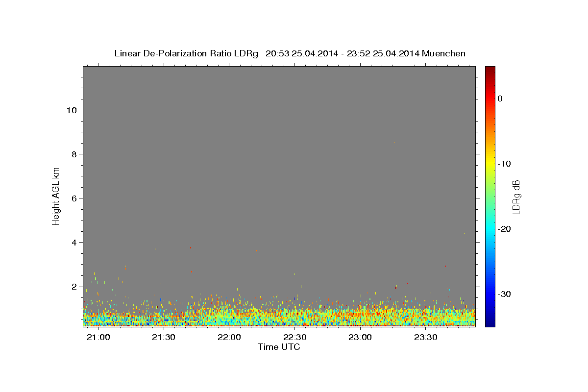Click the height tick label 8
588x392 pixels.
click(74, 154)
